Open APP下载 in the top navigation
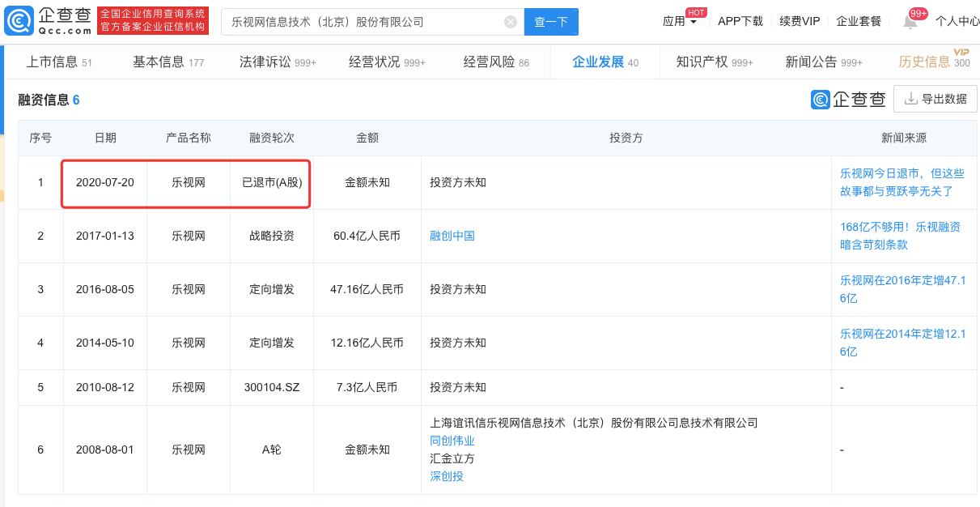The height and width of the screenshot is (507, 980). 740,22
